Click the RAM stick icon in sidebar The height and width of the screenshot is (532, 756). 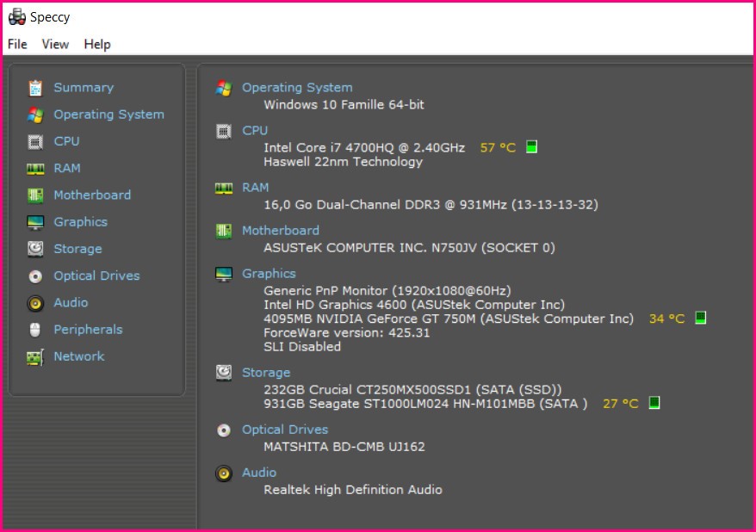pyautogui.click(x=35, y=169)
